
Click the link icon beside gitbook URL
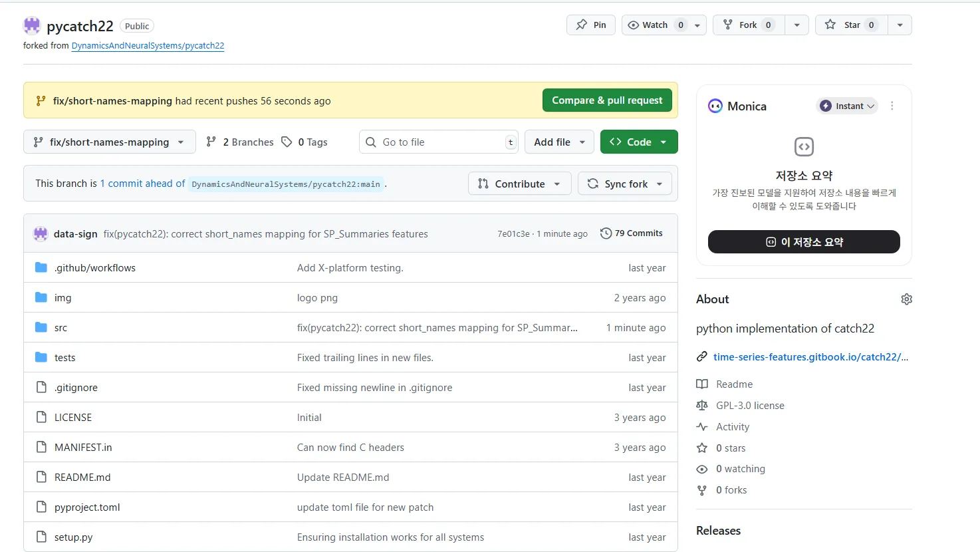tap(701, 357)
